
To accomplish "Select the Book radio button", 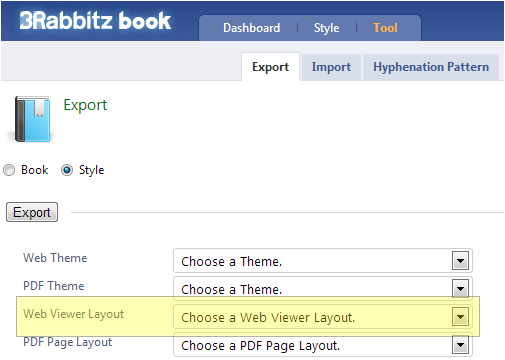I will pos(9,170).
